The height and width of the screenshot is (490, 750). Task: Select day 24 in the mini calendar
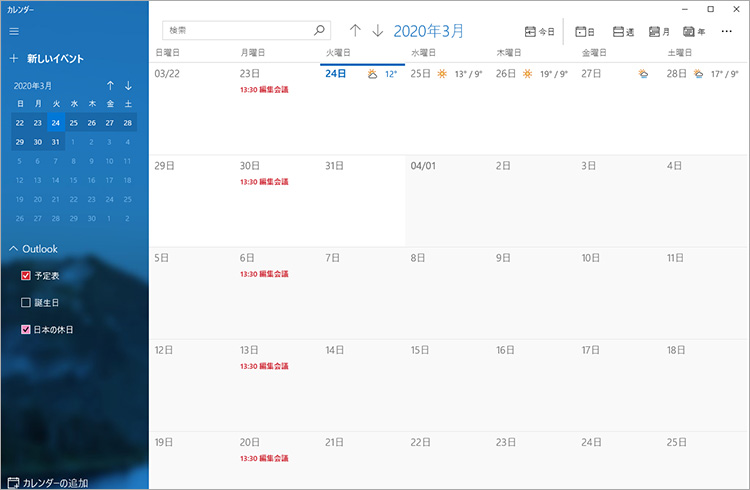(x=56, y=122)
